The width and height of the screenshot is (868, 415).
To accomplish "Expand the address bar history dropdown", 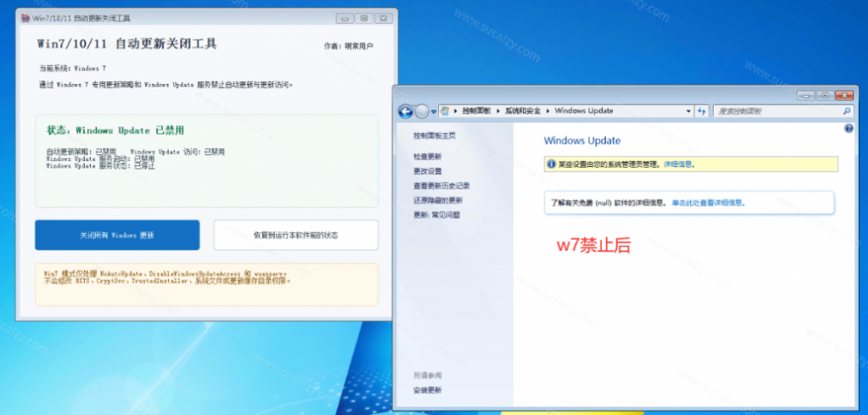I will click(x=688, y=111).
